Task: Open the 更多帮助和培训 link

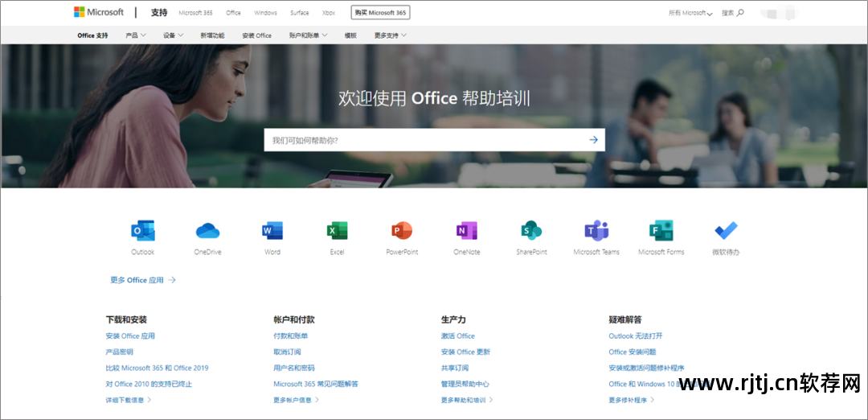Action: tap(467, 400)
